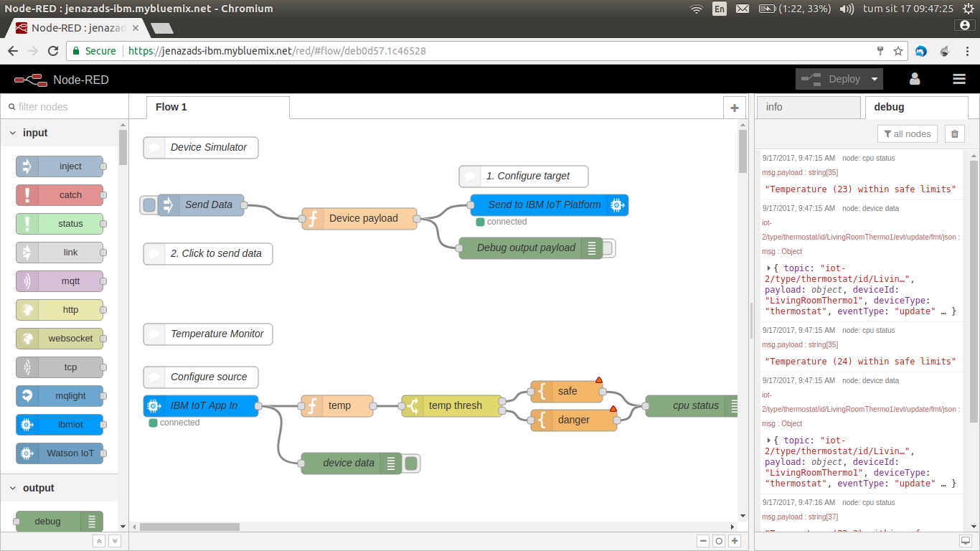Select the danger template node

[574, 420]
